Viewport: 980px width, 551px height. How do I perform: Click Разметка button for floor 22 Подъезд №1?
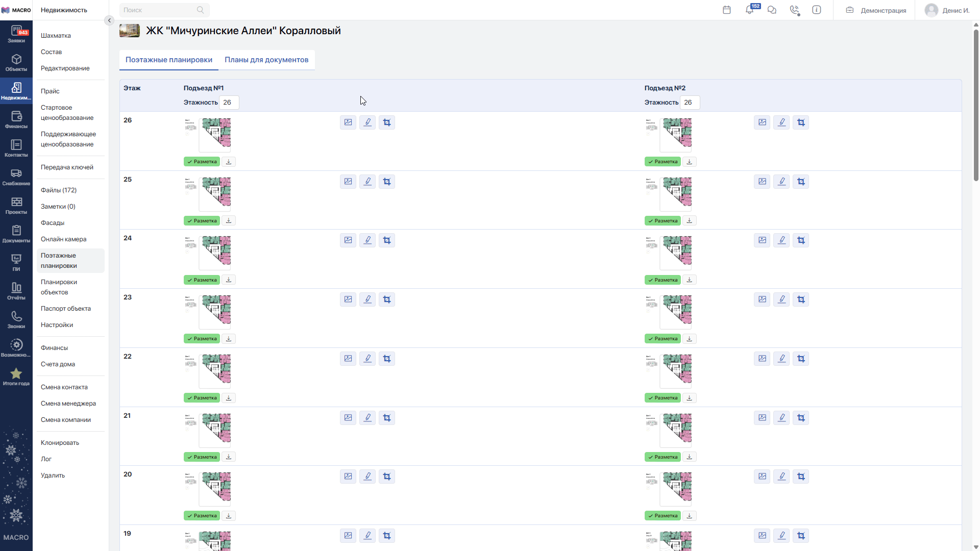(202, 398)
